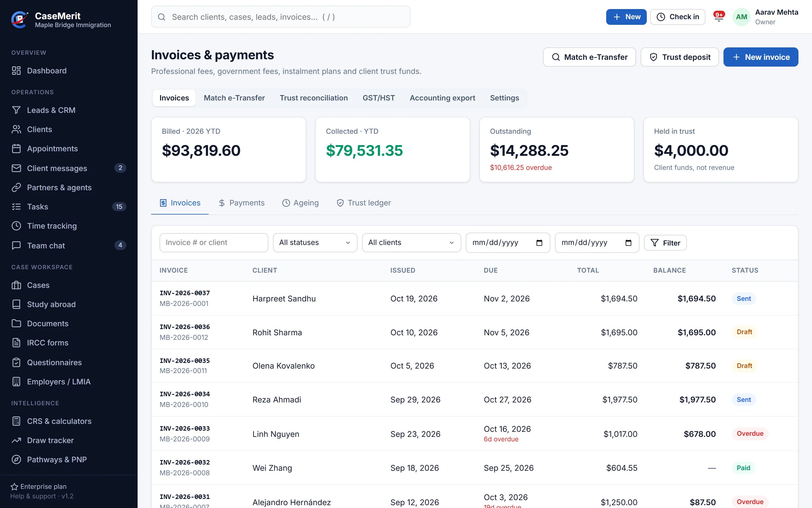Screen dimensions: 812x508
Task: Switch to the Payments sub-tab
Action: (242, 203)
